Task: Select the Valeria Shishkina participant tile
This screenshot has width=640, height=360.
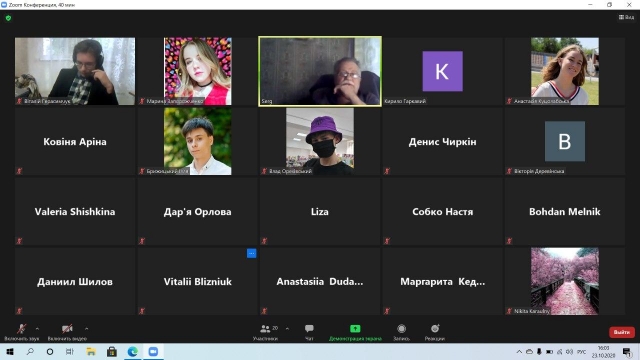Action: click(x=75, y=211)
